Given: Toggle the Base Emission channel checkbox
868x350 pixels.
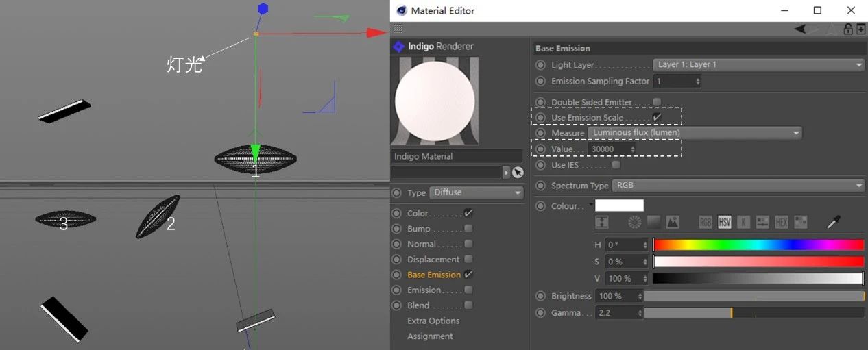Looking at the screenshot, I should [468, 275].
